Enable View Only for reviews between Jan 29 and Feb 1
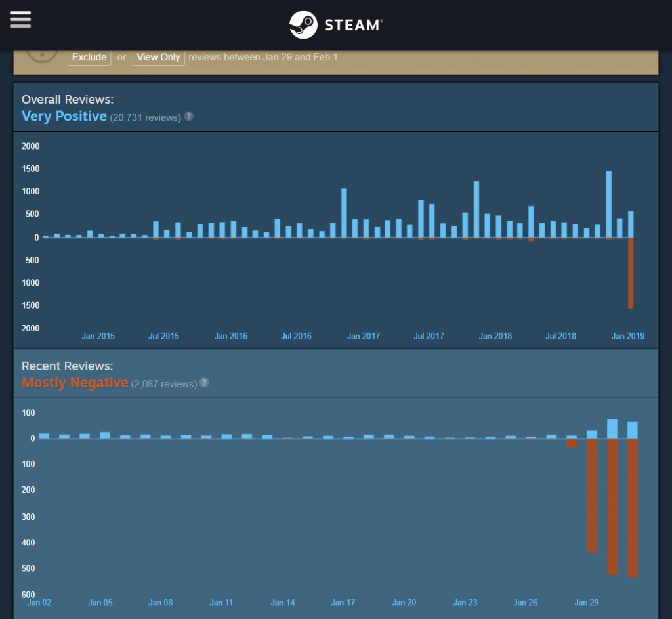 point(158,57)
